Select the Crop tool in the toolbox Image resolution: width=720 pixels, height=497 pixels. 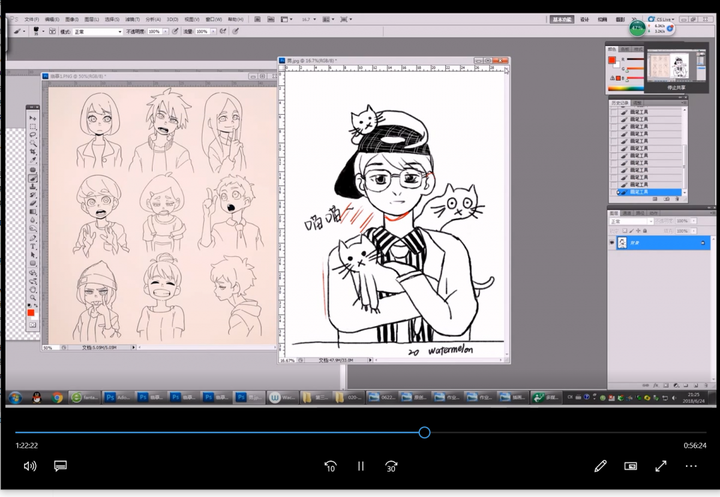tap(33, 152)
